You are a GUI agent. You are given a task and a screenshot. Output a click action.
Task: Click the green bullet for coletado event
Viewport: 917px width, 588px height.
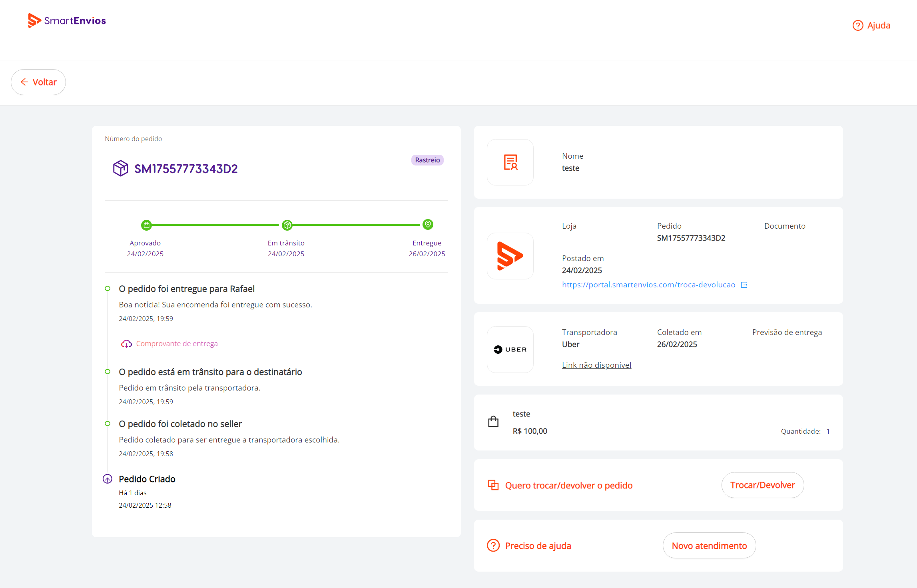pyautogui.click(x=108, y=424)
